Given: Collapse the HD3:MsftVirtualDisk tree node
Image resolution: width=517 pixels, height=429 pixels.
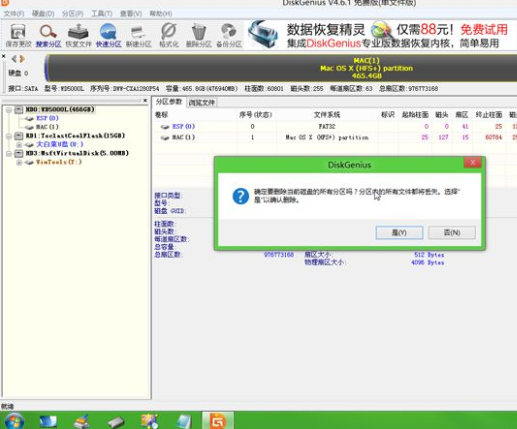Looking at the screenshot, I should pyautogui.click(x=9, y=153).
